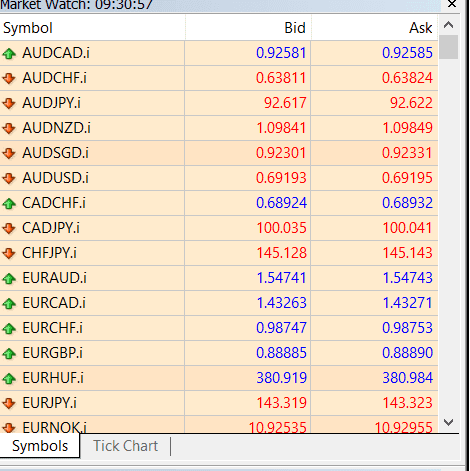Close the Market Watch panel
Screen dimensions: 470x471
click(x=452, y=4)
